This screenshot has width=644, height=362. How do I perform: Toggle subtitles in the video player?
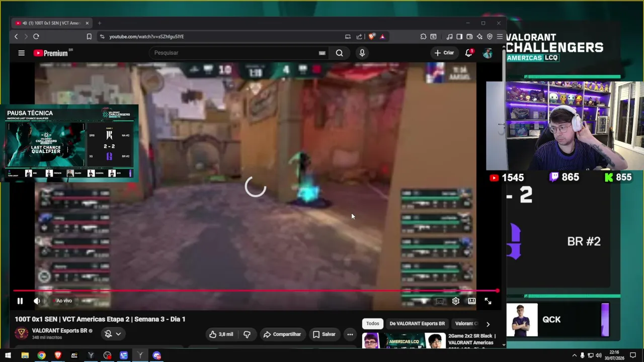pos(440,301)
